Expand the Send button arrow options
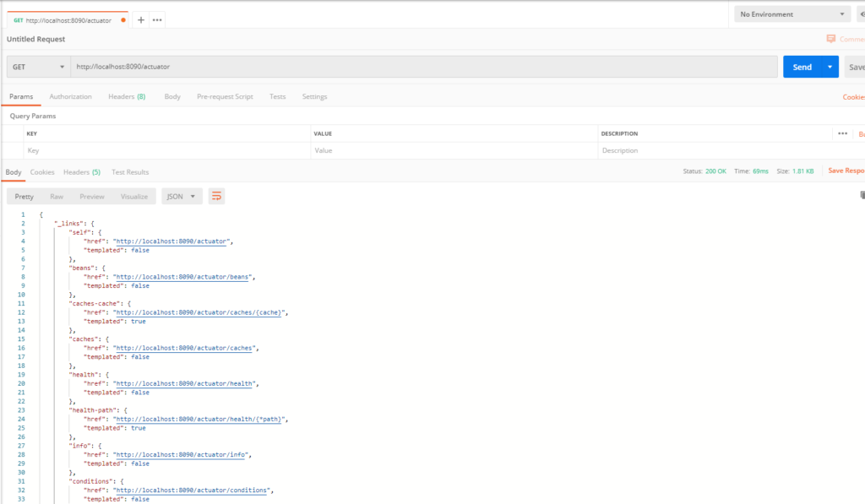Viewport: 865px width, 504px height. (x=830, y=67)
